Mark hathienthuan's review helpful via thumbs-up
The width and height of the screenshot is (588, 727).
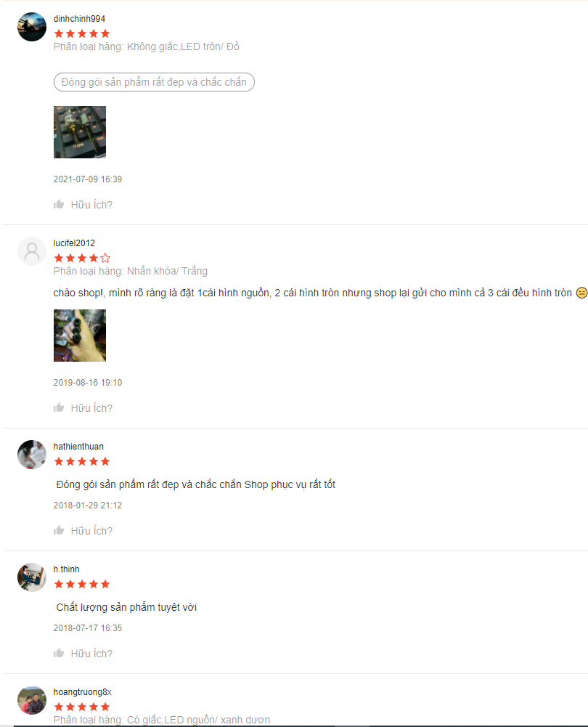coord(59,530)
